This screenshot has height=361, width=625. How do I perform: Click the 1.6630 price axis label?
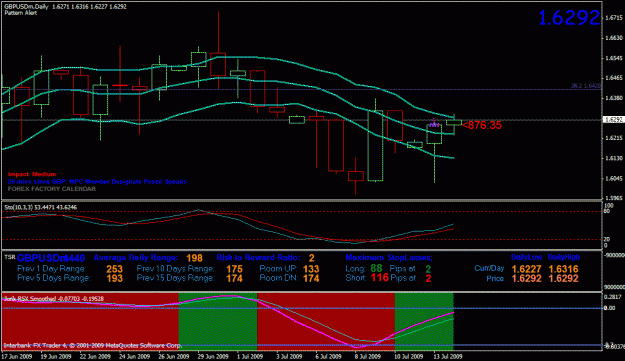pos(614,38)
